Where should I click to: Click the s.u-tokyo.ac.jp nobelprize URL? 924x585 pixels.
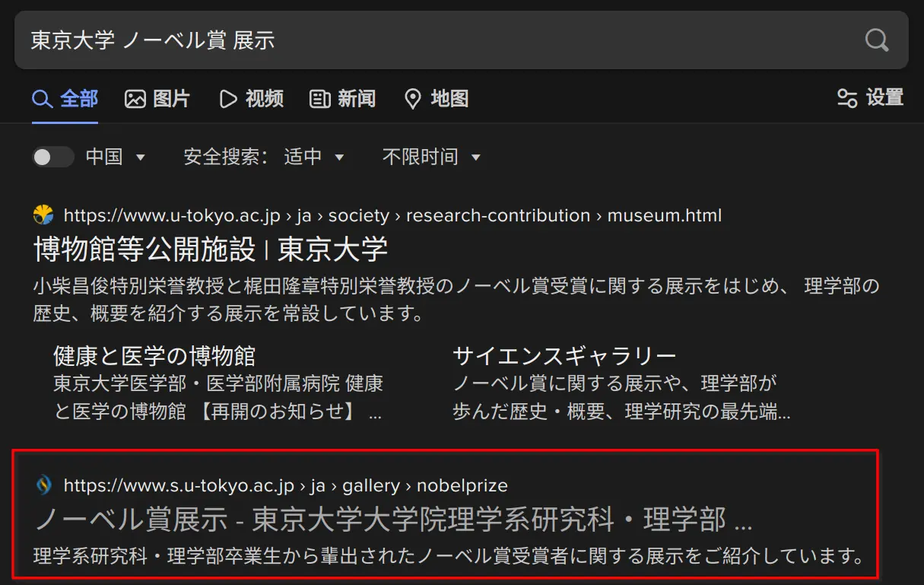(285, 485)
